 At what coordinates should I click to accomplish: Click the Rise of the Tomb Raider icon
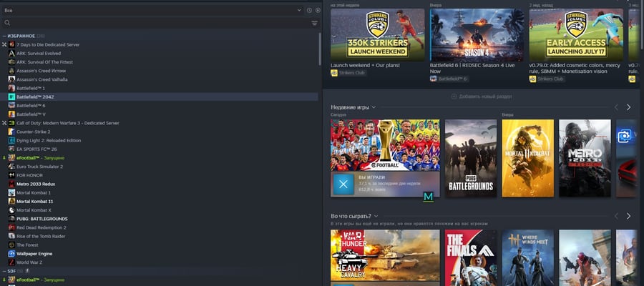11,236
